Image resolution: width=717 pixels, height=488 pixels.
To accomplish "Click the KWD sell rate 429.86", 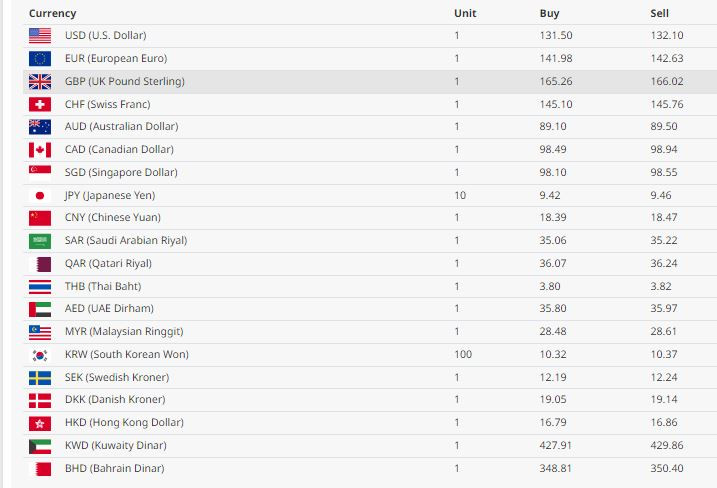I will 667,445.
